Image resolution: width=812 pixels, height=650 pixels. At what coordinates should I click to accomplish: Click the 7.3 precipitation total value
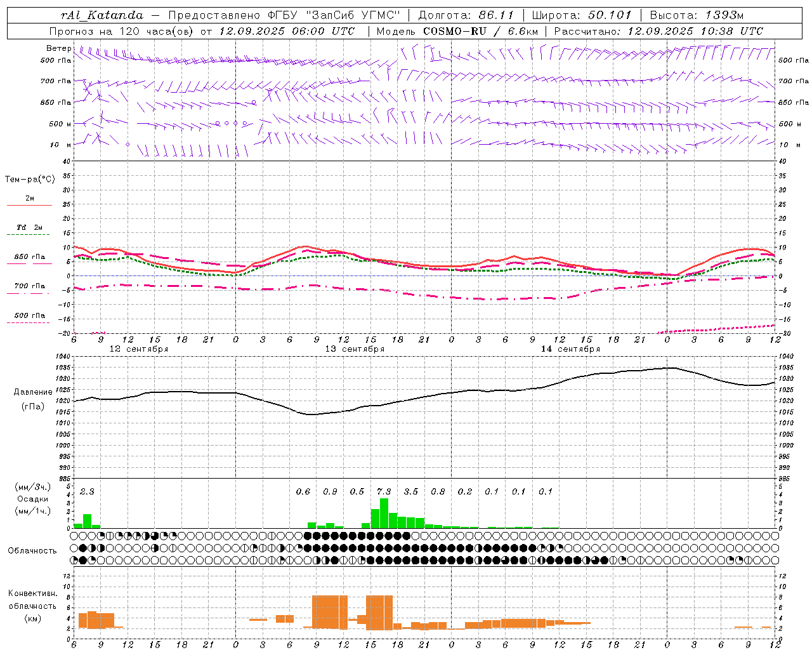point(384,491)
